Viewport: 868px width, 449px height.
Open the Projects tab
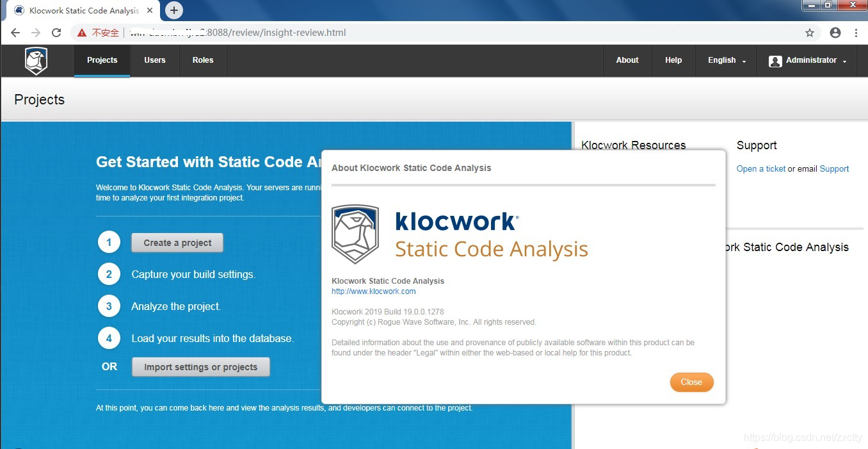(102, 60)
